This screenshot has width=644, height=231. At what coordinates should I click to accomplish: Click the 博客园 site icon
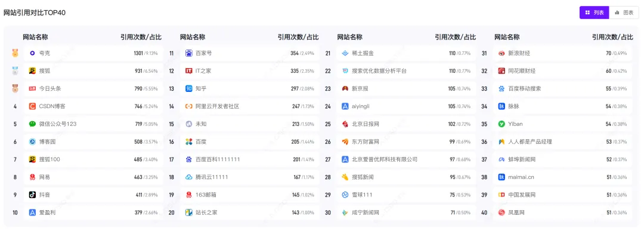(x=32, y=142)
